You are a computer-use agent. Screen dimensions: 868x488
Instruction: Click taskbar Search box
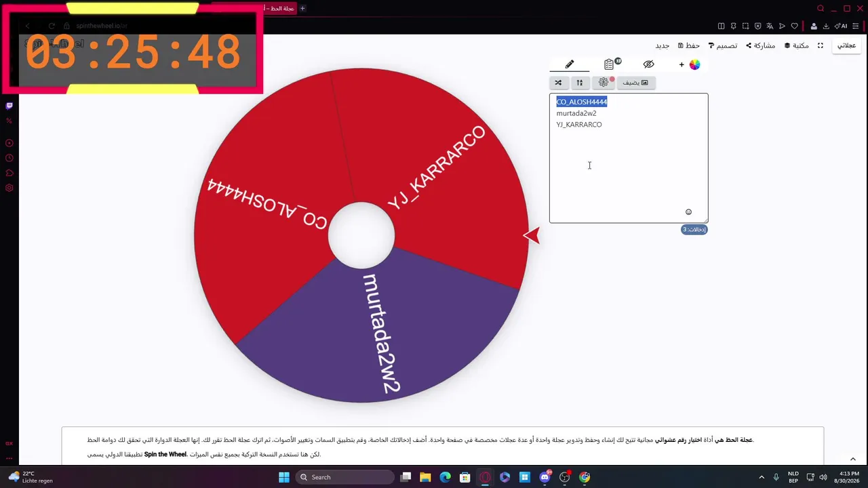point(345,477)
